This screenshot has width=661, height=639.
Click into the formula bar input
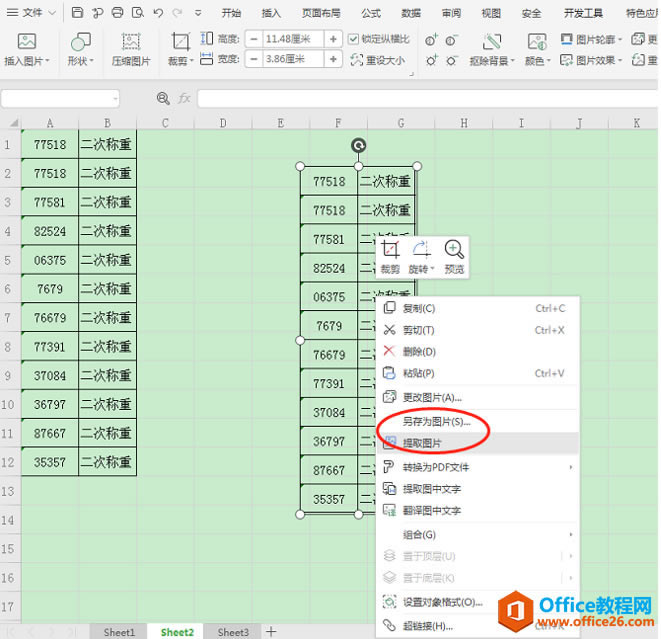[x=427, y=99]
